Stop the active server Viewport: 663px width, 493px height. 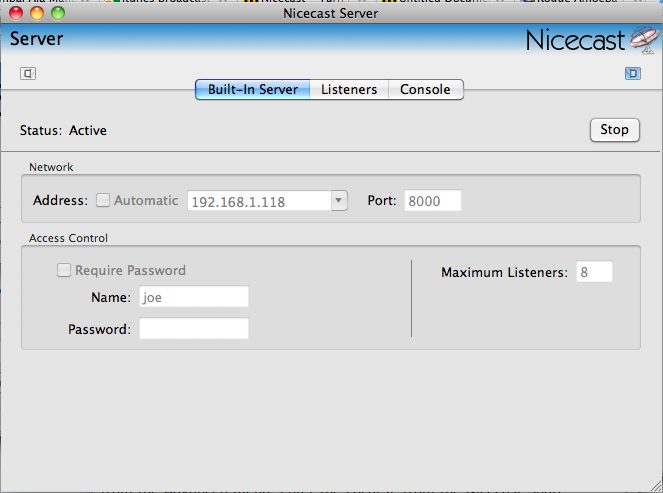[614, 130]
